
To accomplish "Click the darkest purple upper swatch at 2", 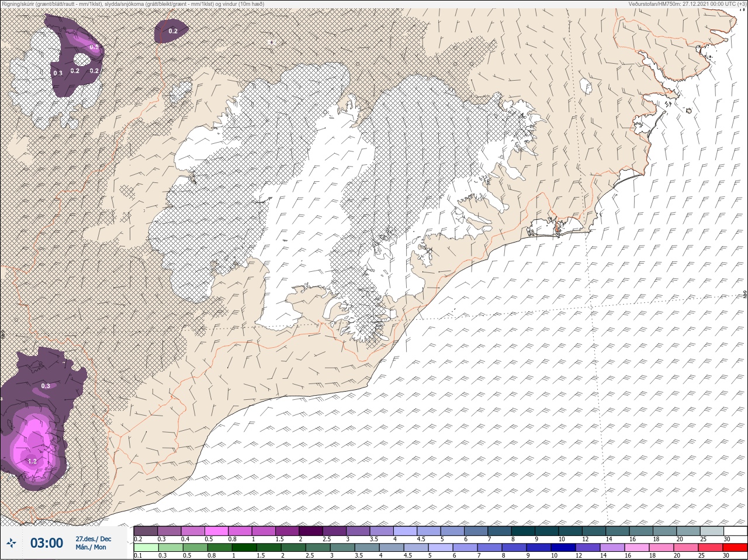I will coord(311,531).
